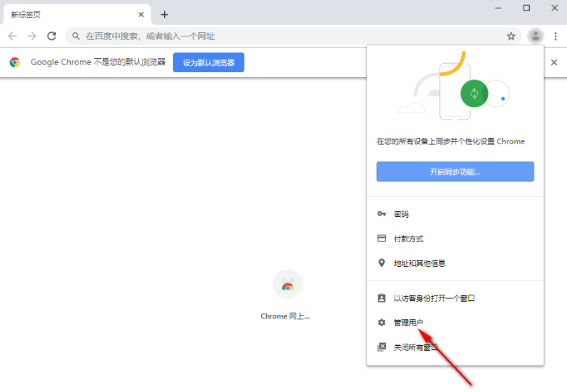
Task: Click the location pin icon
Action: (x=381, y=263)
